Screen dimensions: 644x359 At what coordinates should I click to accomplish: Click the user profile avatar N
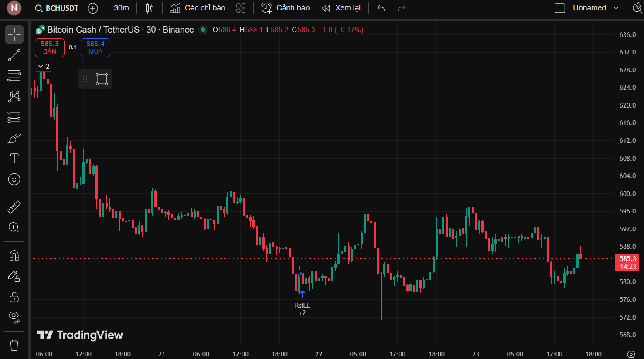pos(14,8)
